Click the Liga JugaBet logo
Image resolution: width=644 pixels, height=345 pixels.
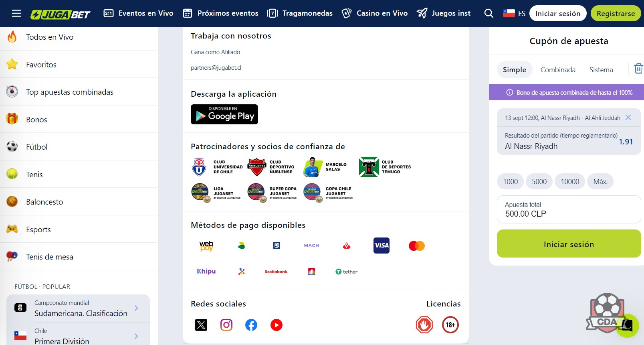click(216, 193)
